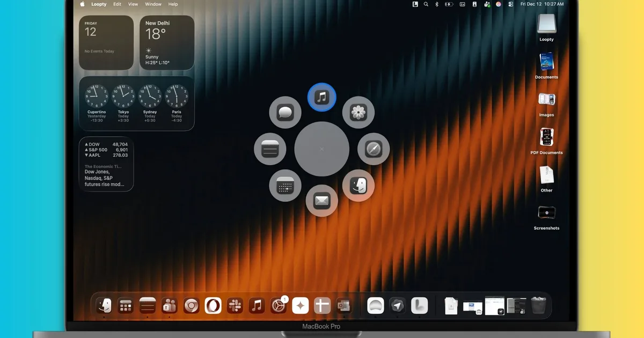
Task: Open Mail from the radial launcher
Action: 321,201
